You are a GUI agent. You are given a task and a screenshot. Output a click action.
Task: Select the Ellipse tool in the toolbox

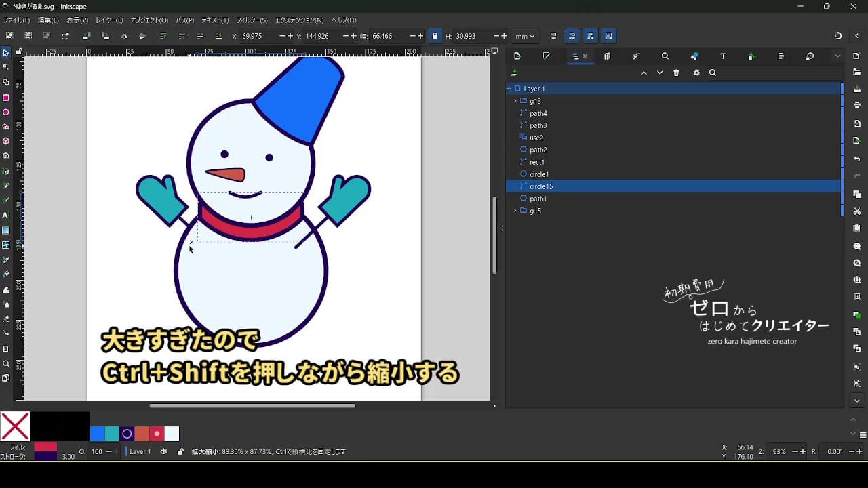6,113
